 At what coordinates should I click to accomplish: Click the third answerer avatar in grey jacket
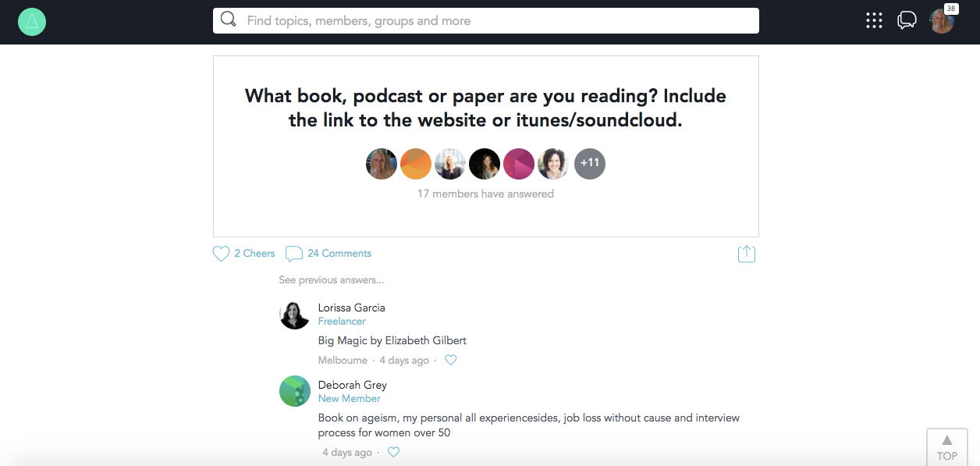450,164
